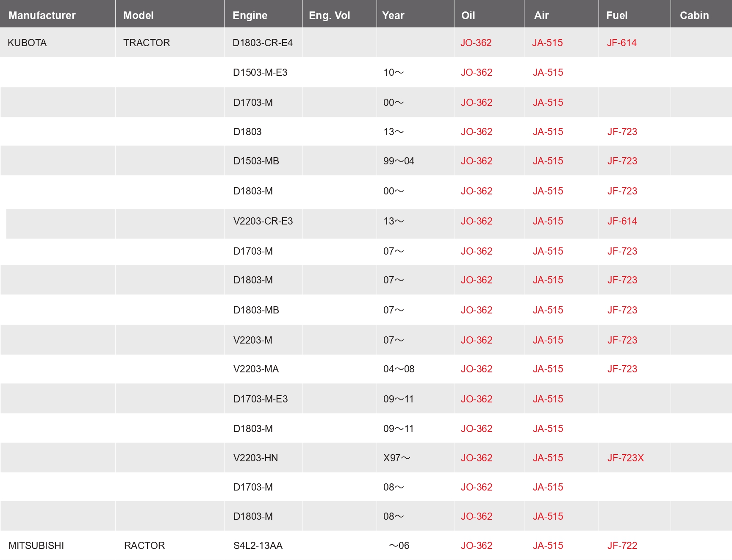Select the Cabin column header
Screen dimensions: 732x560
(x=694, y=16)
